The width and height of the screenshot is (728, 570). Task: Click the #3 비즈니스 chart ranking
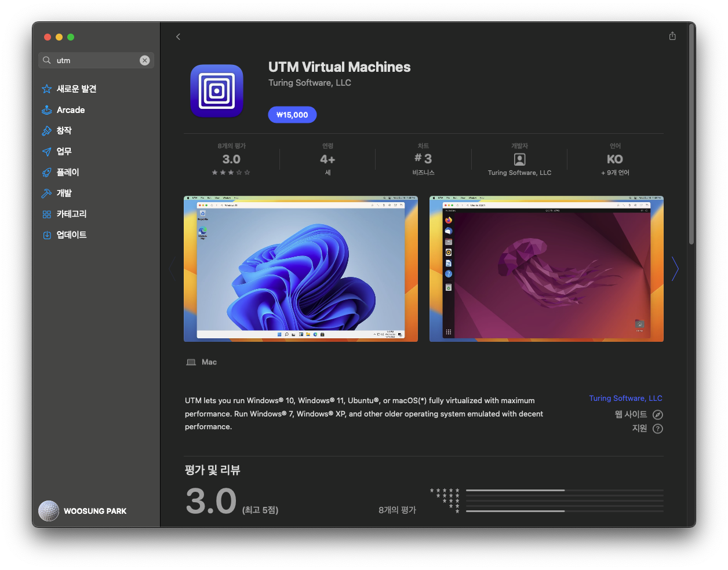(x=423, y=159)
